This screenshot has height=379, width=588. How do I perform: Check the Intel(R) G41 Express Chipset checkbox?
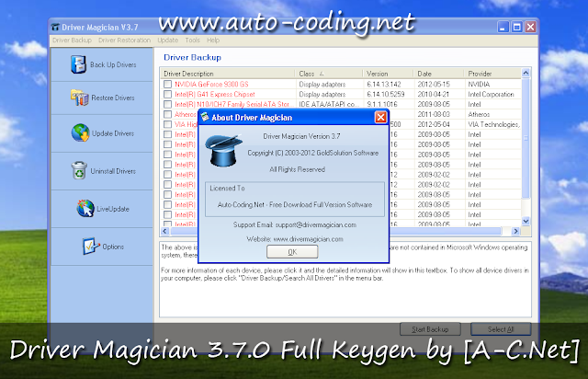pyautogui.click(x=167, y=94)
